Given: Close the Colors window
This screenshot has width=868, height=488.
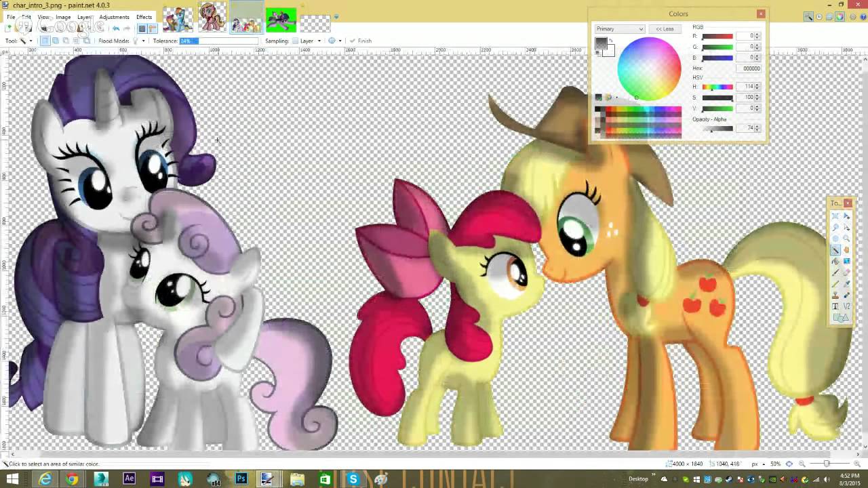Looking at the screenshot, I should (x=761, y=14).
